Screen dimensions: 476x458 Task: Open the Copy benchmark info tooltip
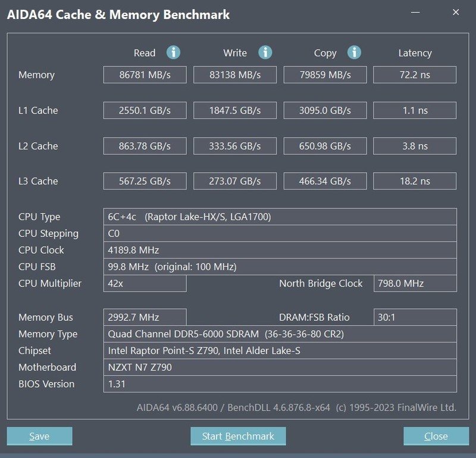pos(354,52)
